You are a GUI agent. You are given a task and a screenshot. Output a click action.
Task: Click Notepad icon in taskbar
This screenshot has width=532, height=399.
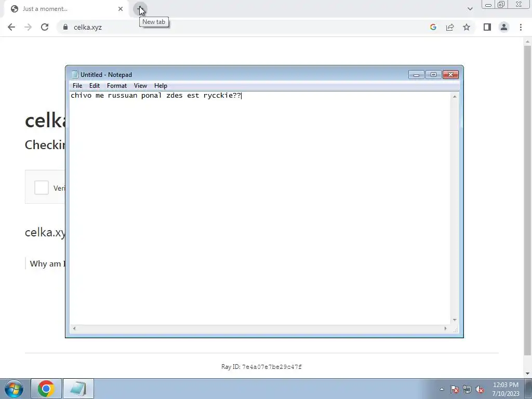coord(78,389)
